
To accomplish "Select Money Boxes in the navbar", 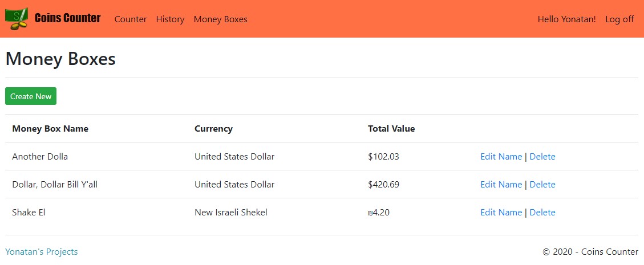I will [x=221, y=19].
